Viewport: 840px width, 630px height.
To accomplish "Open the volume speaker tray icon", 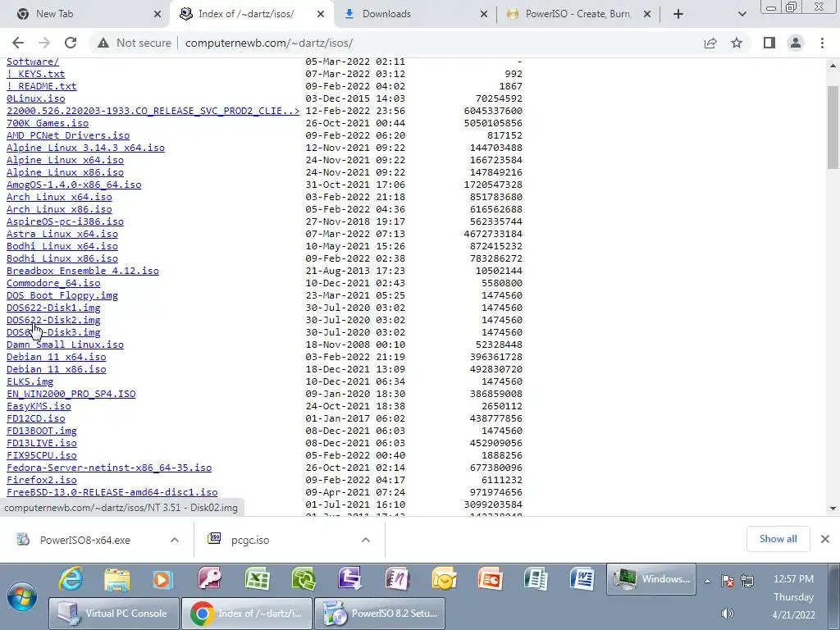I will point(727,614).
